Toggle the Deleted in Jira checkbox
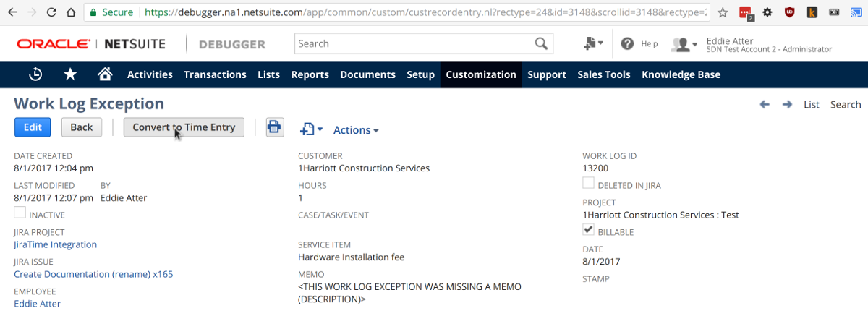Viewport: 868px width, 316px height. coord(589,184)
